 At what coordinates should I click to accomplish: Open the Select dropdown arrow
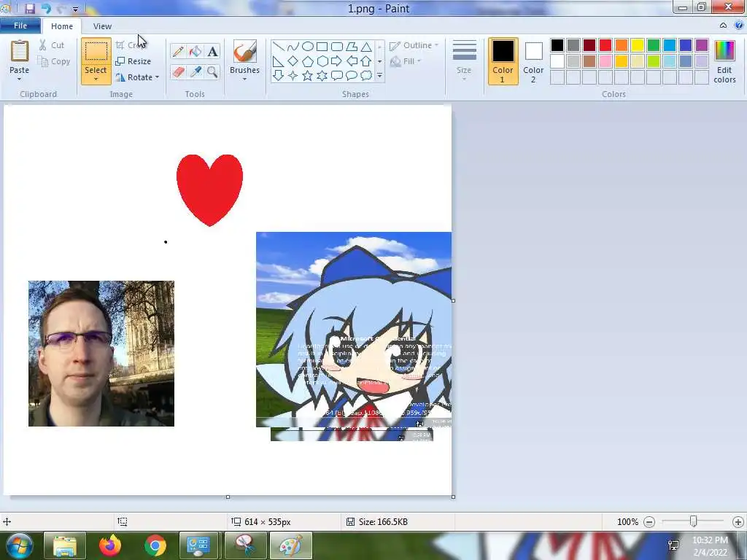pyautogui.click(x=96, y=79)
